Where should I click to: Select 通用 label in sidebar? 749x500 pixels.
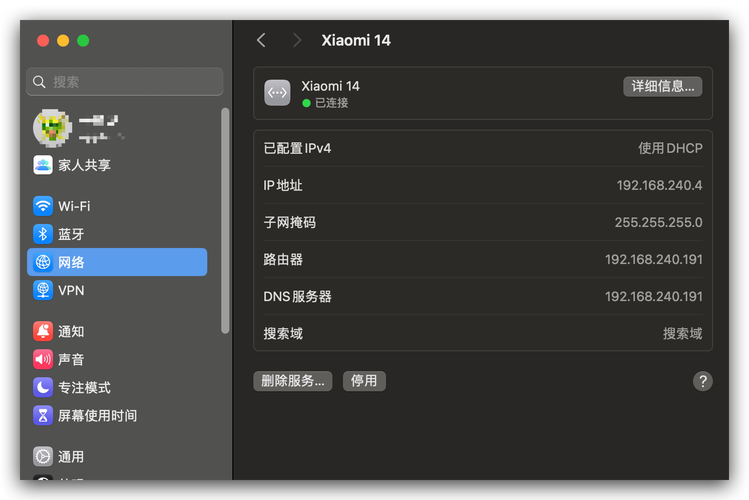click(71, 457)
